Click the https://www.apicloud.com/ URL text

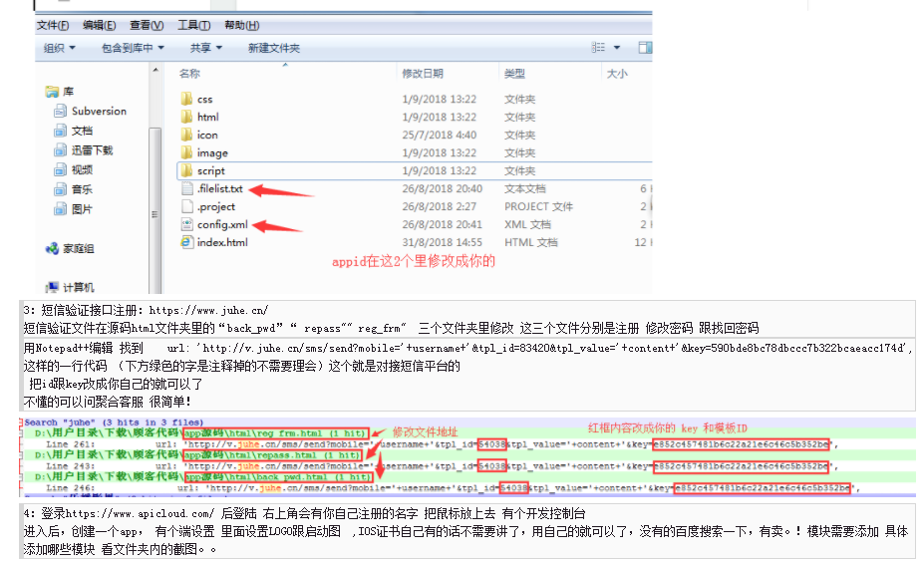[x=140, y=514]
